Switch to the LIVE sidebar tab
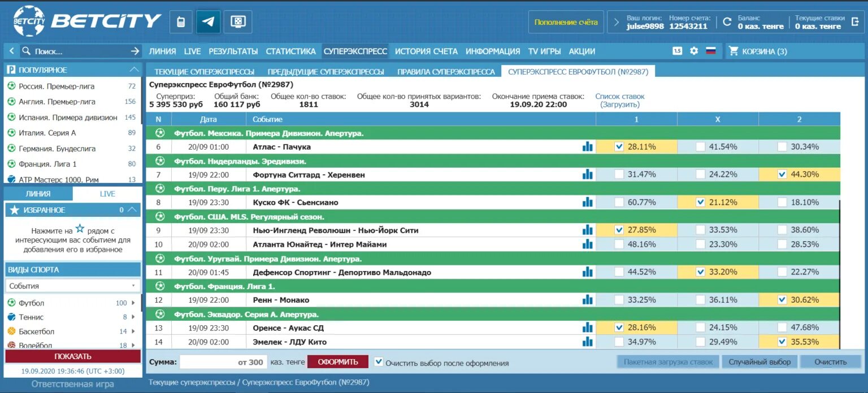This screenshot has width=868, height=393. click(x=107, y=194)
